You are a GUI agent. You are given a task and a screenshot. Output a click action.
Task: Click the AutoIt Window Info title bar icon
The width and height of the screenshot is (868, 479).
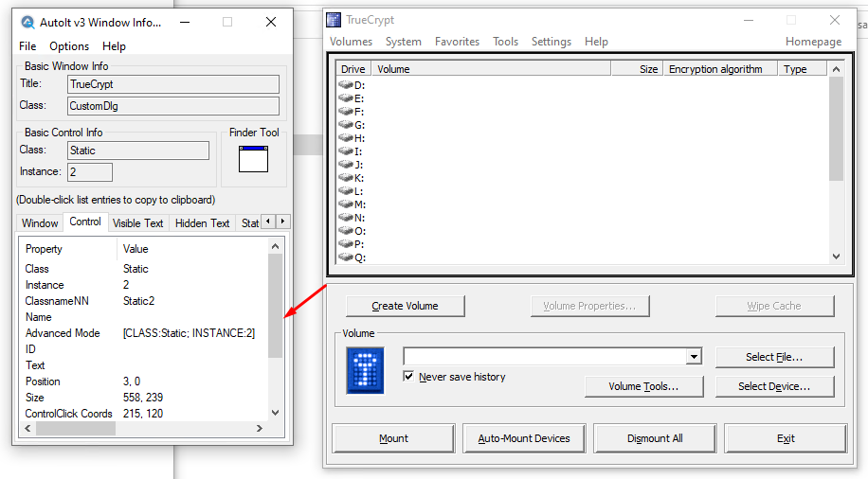click(x=27, y=22)
